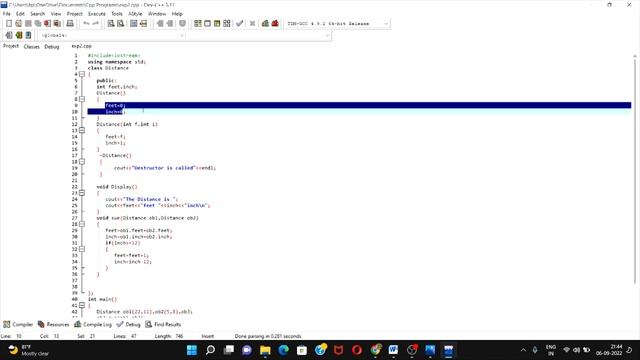Click the Run icon in toolbar
640x360 pixels.
coord(207,24)
